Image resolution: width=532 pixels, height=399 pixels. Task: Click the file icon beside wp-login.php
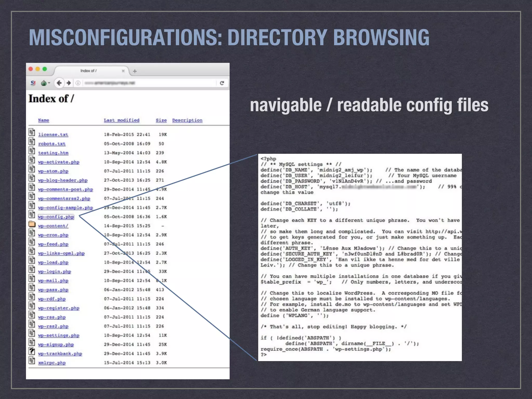(x=32, y=269)
